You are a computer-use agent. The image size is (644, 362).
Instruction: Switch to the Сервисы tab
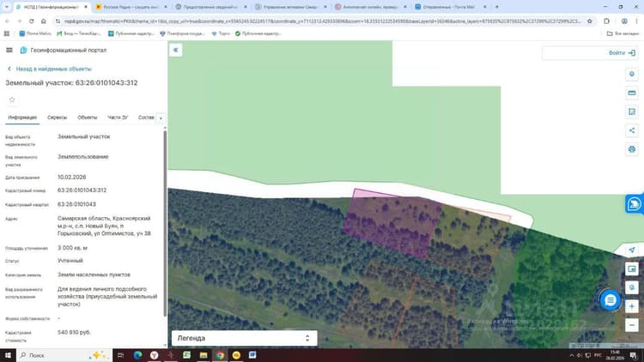57,118
